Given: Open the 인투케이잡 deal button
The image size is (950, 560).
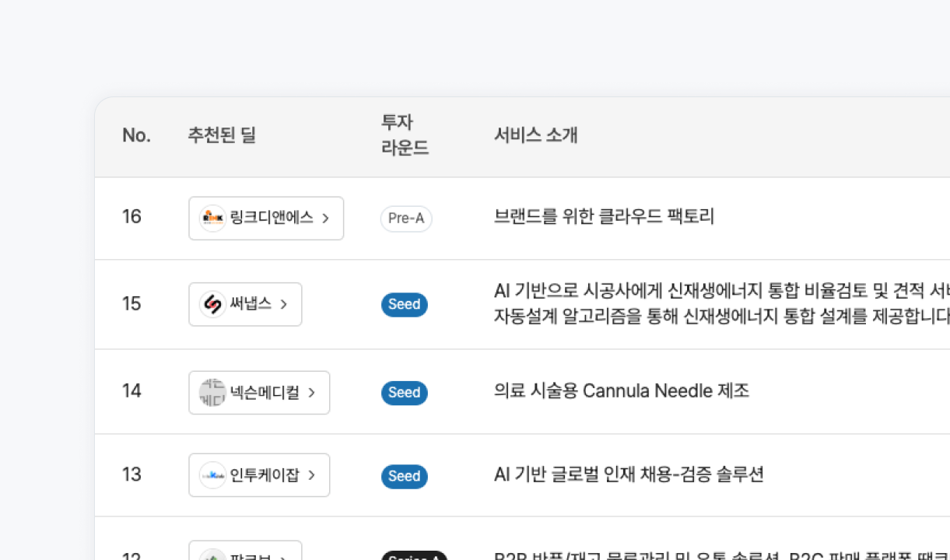Looking at the screenshot, I should pos(259,475).
